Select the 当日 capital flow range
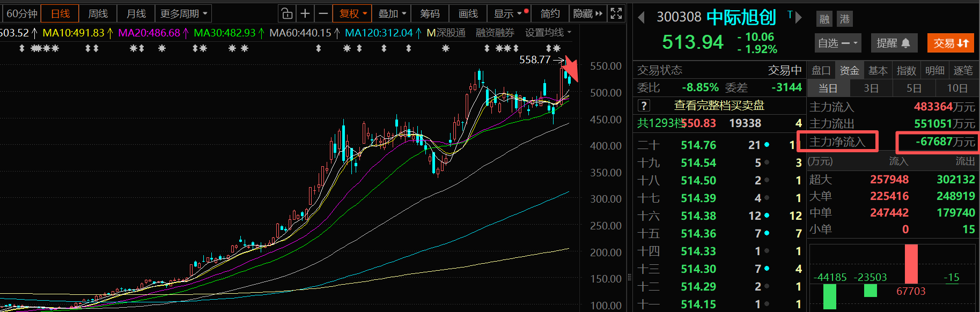Screen dimensions: 980x312 (828, 88)
